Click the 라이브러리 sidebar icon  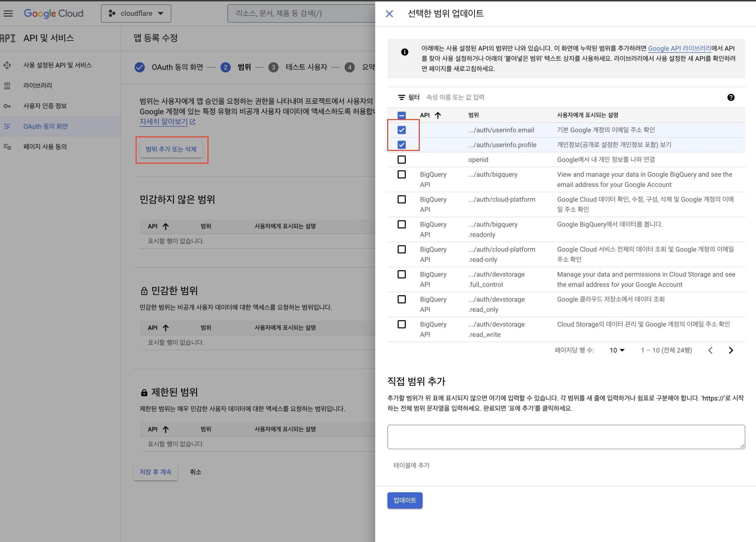tap(7, 86)
